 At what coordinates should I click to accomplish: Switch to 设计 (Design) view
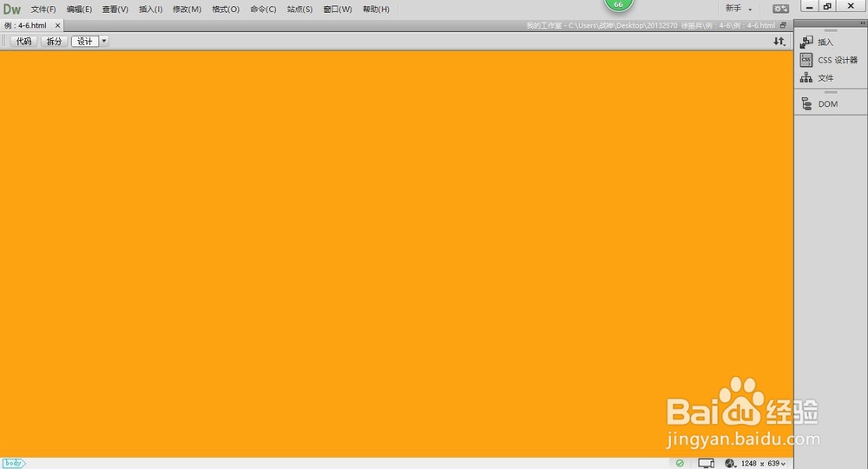click(x=85, y=41)
